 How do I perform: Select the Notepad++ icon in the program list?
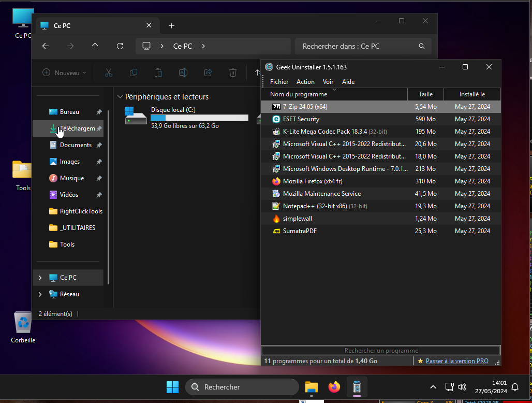click(276, 206)
